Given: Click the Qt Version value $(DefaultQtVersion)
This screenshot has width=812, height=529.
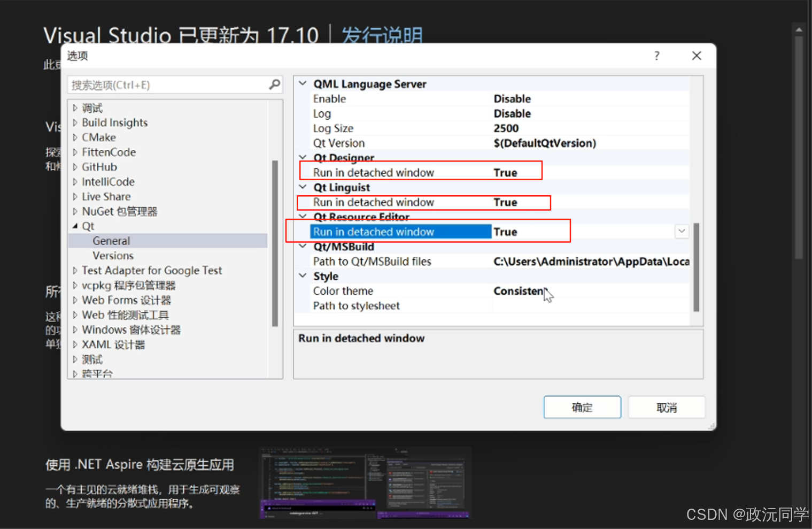Looking at the screenshot, I should (545, 143).
